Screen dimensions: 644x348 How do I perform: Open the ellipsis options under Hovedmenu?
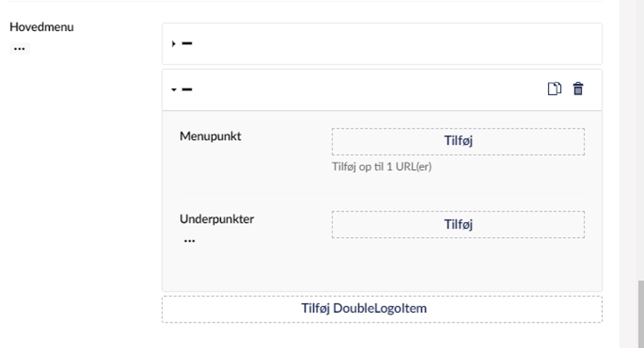[x=20, y=49]
